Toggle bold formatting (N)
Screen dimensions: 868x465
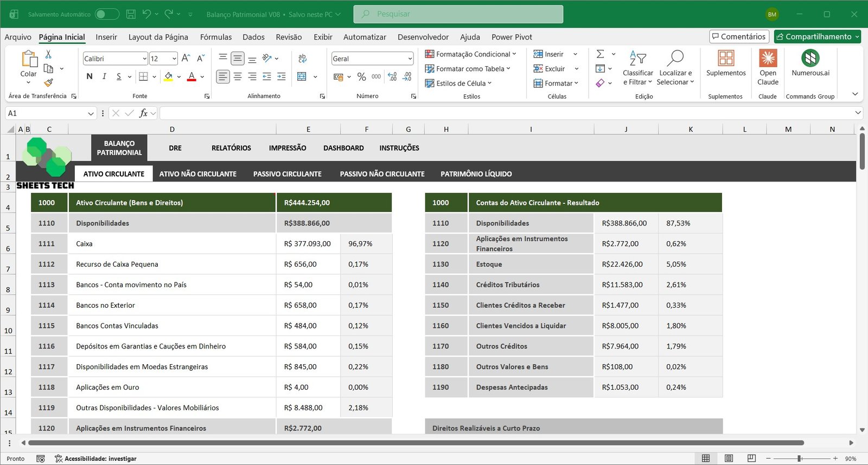point(90,77)
